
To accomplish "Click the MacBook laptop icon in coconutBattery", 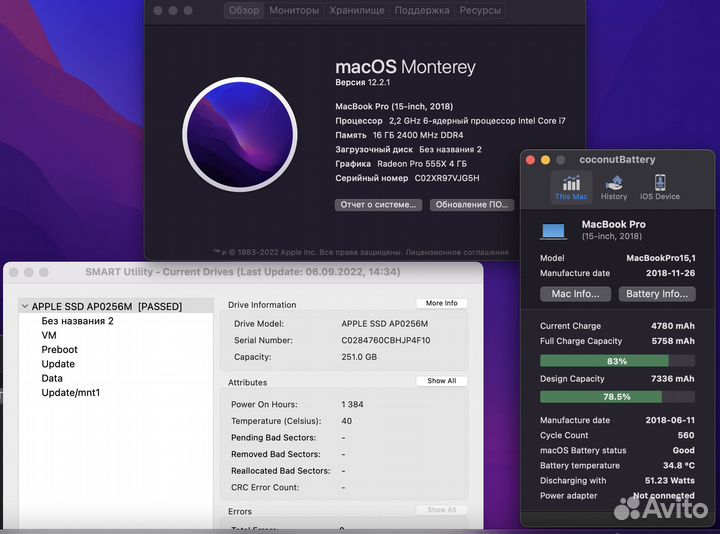I will pos(553,231).
